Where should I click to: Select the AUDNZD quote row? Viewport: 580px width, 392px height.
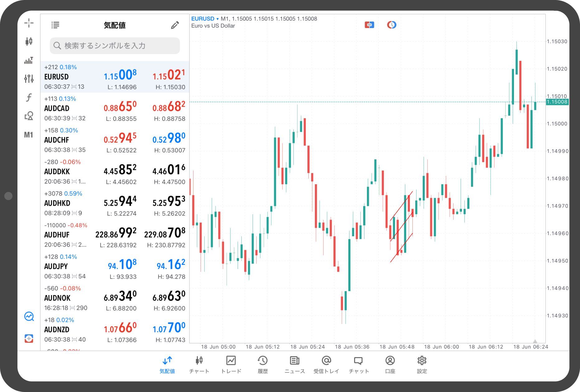pyautogui.click(x=115, y=330)
